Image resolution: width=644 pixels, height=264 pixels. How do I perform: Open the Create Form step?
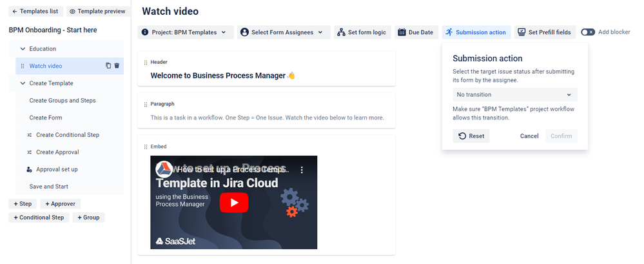pos(46,117)
